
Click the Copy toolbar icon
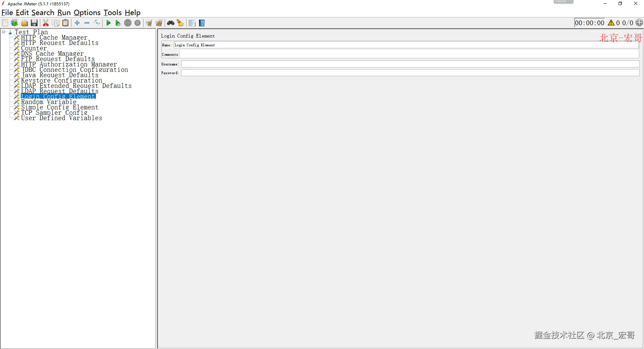(x=56, y=23)
